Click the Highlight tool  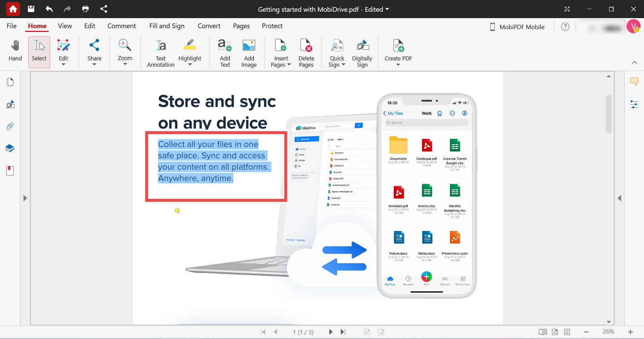click(x=189, y=50)
